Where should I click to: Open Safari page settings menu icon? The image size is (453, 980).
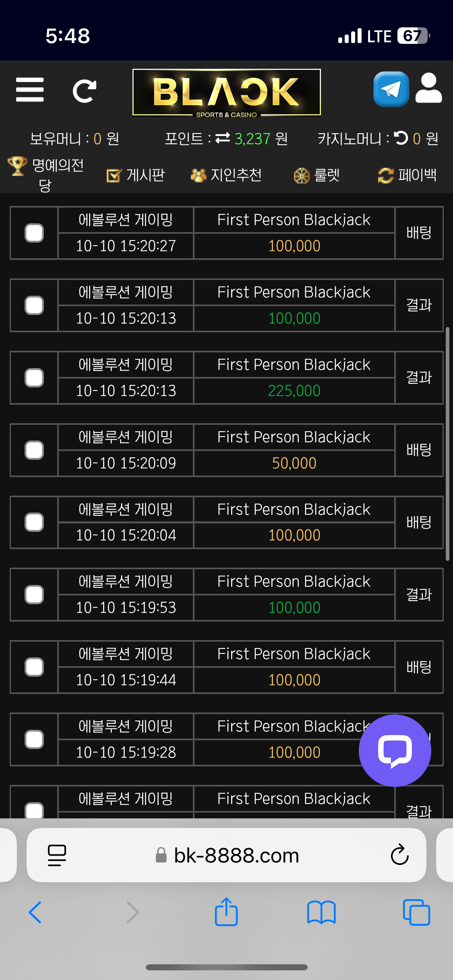[x=57, y=855]
